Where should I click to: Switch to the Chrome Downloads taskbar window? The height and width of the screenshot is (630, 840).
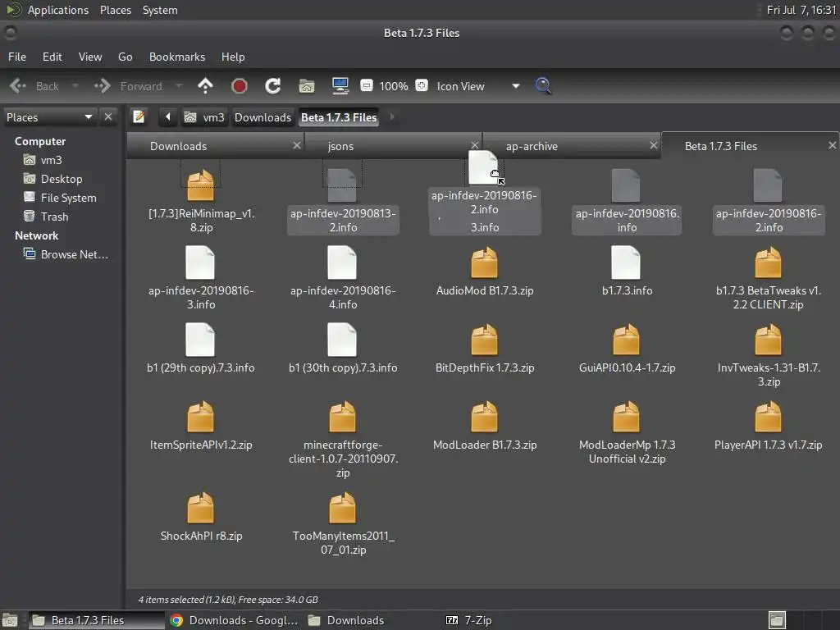click(235, 620)
